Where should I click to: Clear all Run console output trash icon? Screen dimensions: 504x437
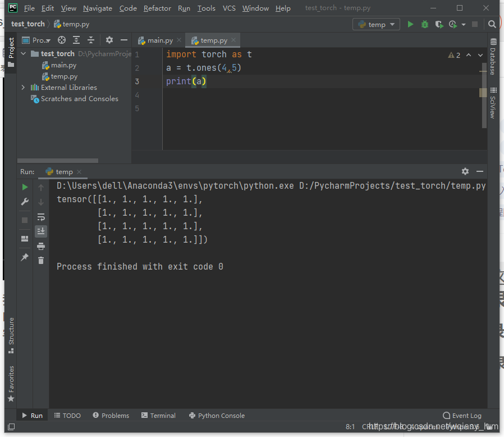point(41,260)
